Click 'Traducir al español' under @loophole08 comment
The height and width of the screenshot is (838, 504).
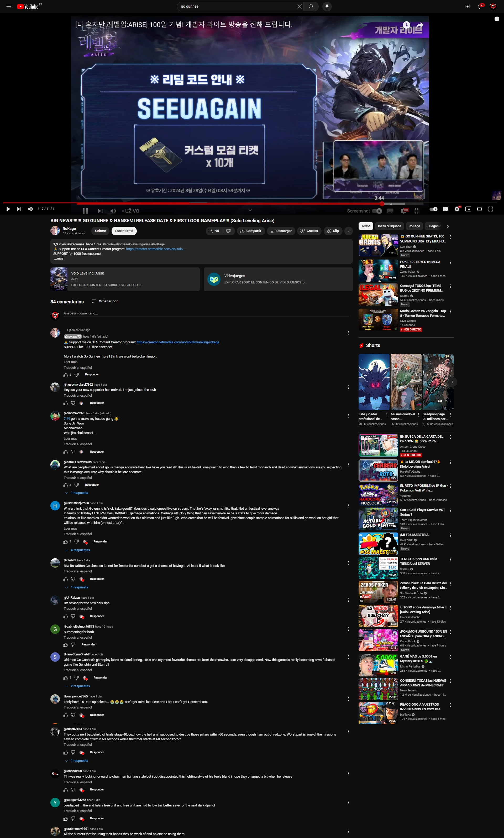coord(78,782)
